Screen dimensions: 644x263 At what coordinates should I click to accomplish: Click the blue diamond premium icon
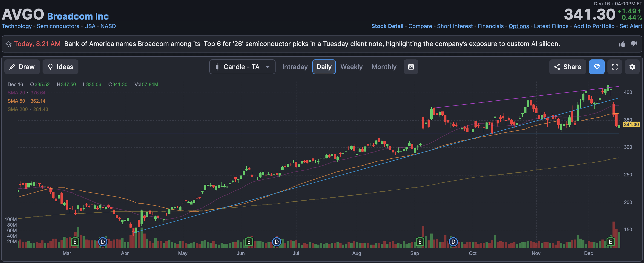(596, 67)
